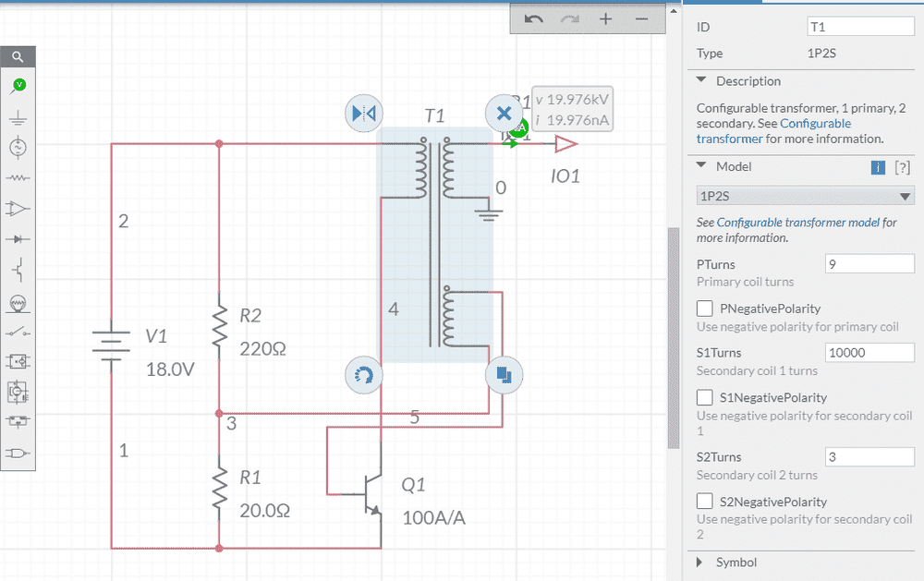
Task: Enable the PNegativePolarity checkbox
Action: 704,309
